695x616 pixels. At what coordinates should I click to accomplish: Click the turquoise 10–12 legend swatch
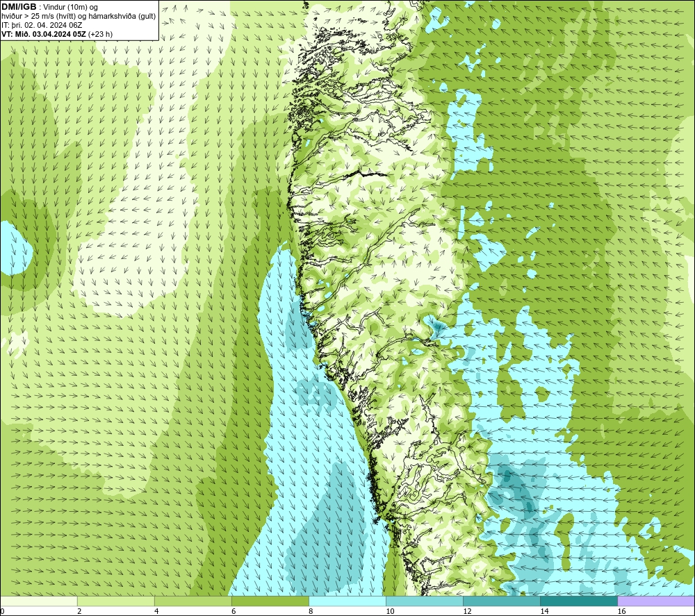pos(425,601)
